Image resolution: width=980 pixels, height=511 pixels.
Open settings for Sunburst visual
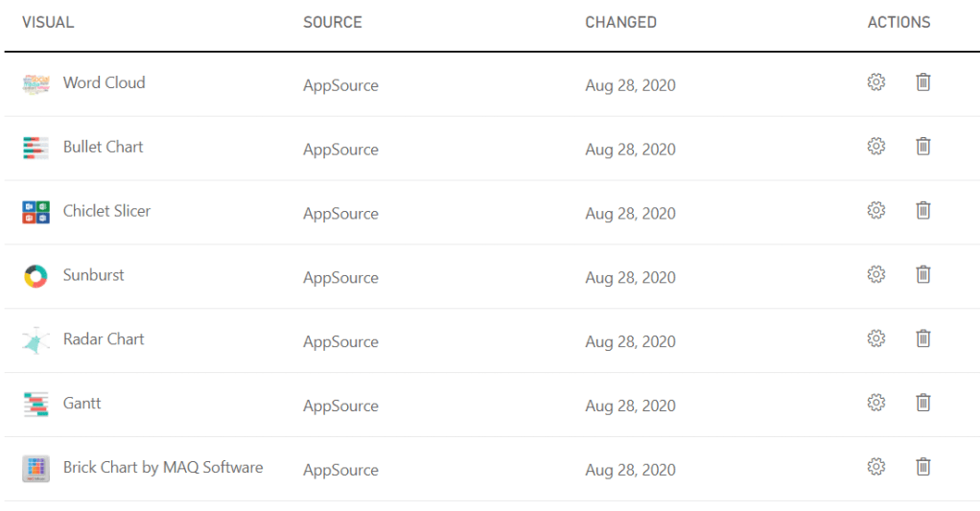click(x=875, y=274)
